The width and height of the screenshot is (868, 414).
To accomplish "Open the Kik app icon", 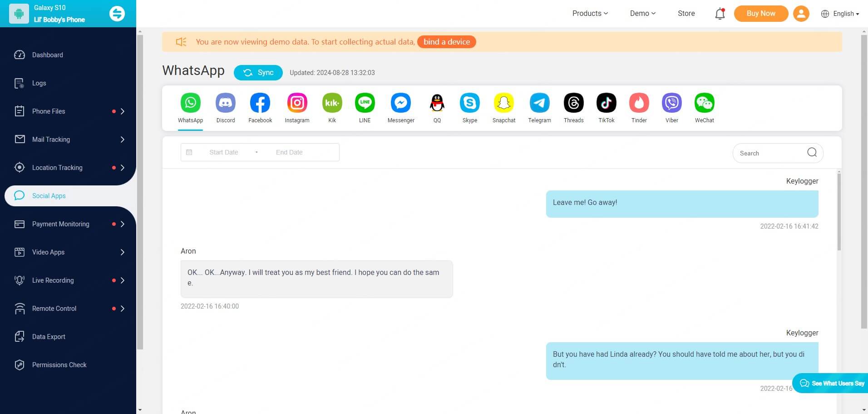I will click(332, 103).
